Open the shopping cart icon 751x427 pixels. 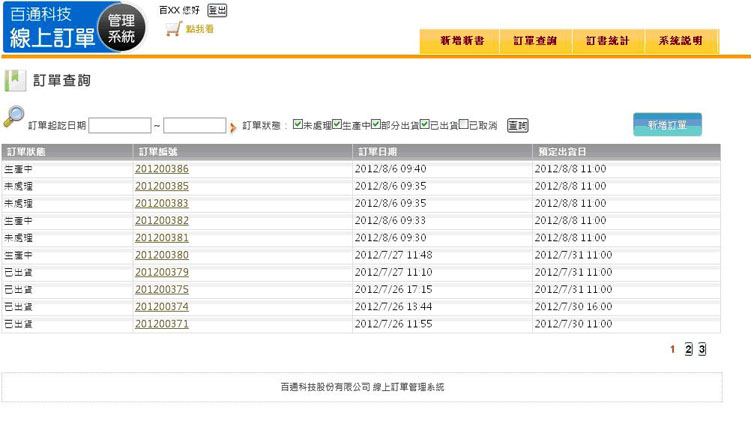coord(173,29)
